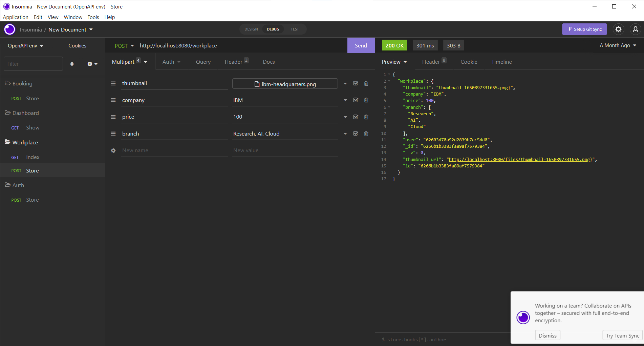Click the 200 OK status badge
Image resolution: width=644 pixels, height=346 pixels.
tap(394, 45)
